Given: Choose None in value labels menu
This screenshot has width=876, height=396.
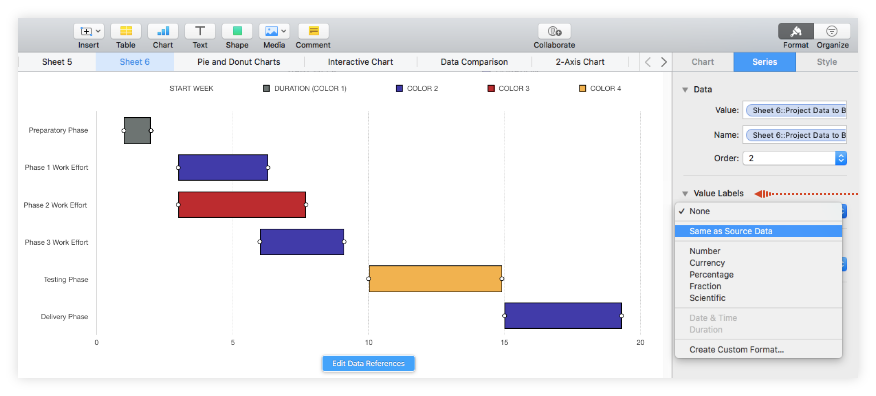Looking at the screenshot, I should click(x=758, y=211).
